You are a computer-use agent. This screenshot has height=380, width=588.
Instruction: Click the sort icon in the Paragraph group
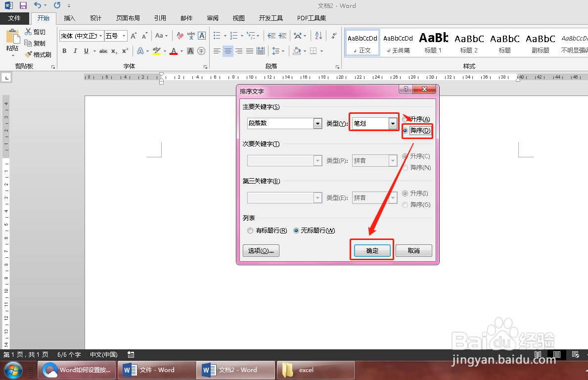click(x=318, y=35)
